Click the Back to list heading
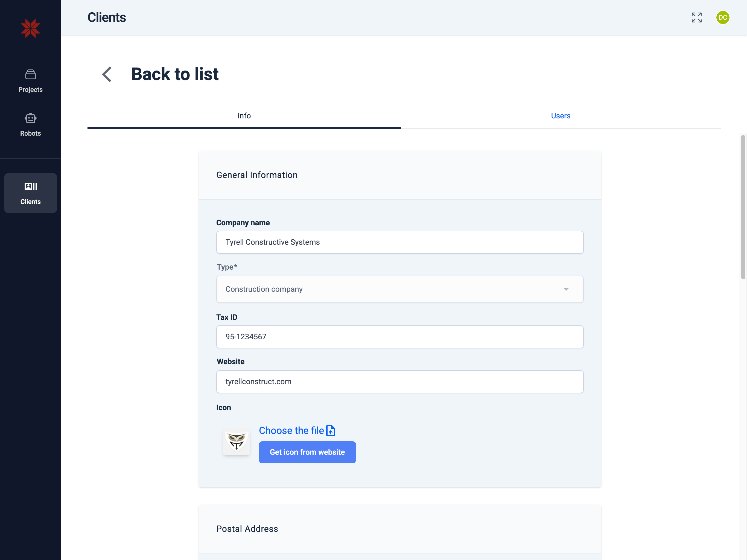 click(175, 74)
